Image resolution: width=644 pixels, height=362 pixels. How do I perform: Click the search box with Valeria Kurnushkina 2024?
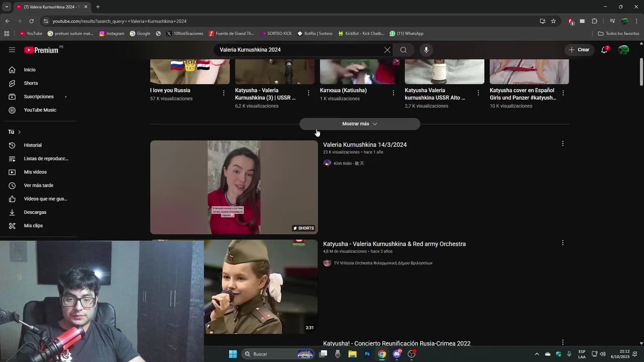[299, 50]
